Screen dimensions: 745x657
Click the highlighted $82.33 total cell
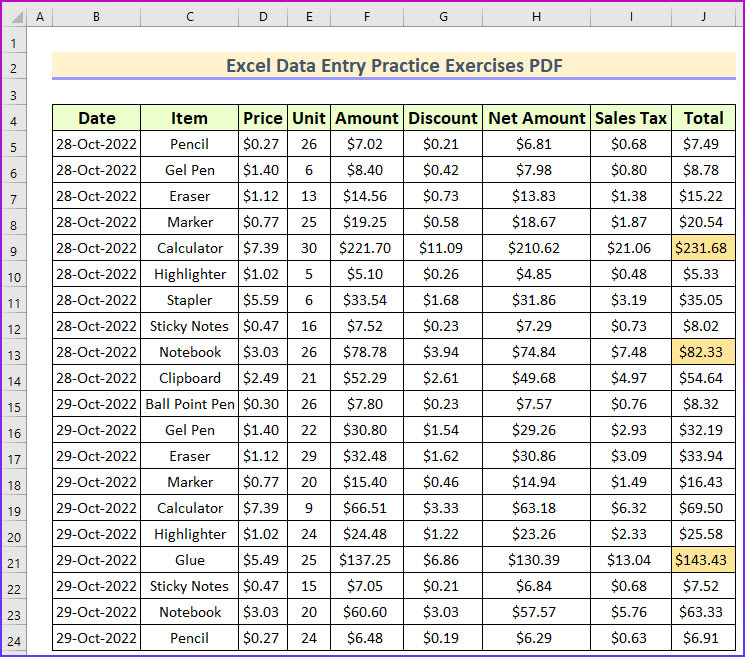coord(704,352)
